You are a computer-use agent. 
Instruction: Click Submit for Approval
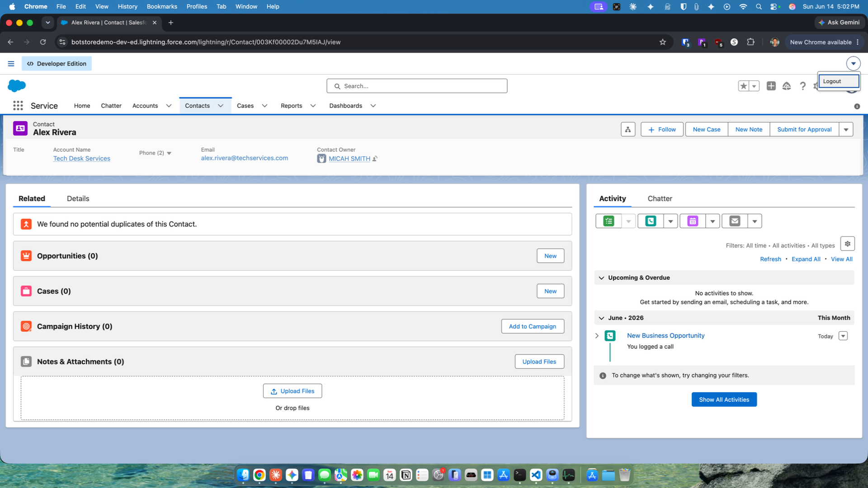804,129
